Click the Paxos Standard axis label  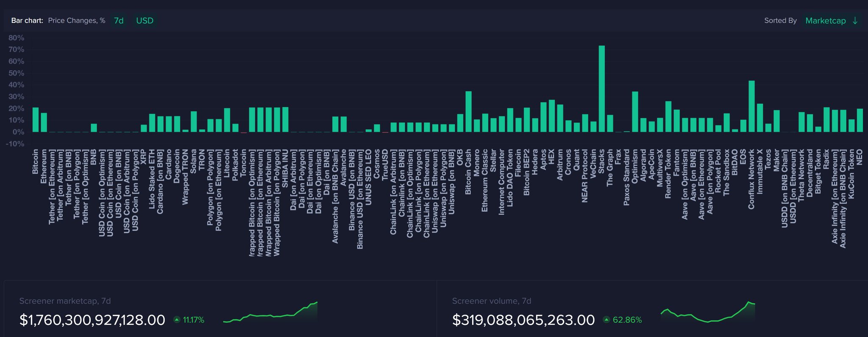tap(626, 177)
